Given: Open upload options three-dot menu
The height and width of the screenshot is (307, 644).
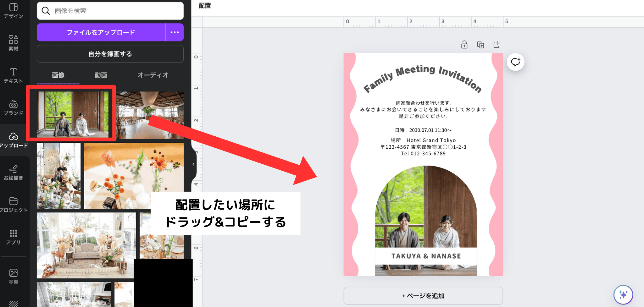Looking at the screenshot, I should coord(175,32).
